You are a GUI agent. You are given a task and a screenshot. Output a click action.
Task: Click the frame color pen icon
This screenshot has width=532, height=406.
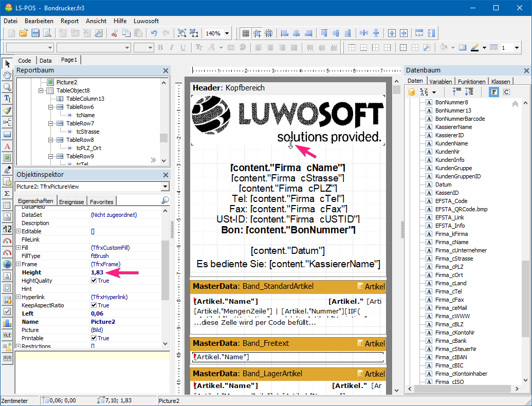tap(474, 48)
